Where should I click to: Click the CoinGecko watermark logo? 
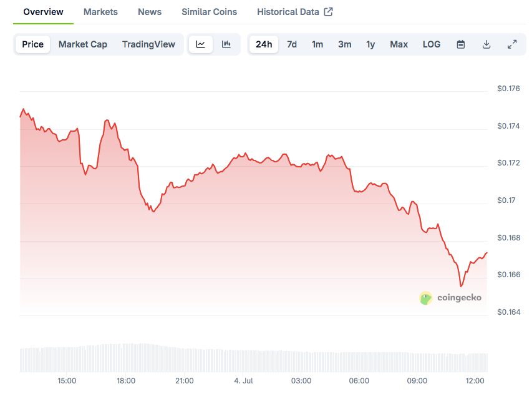coord(450,298)
